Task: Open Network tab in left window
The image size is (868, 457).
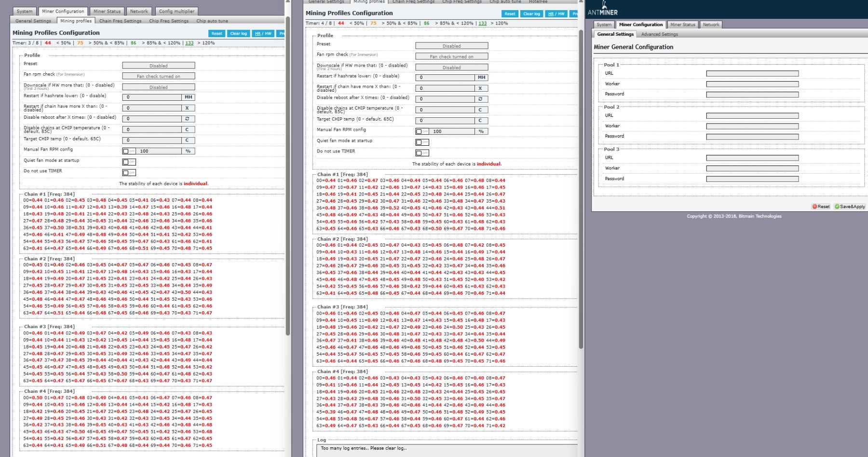Action: 139,11
